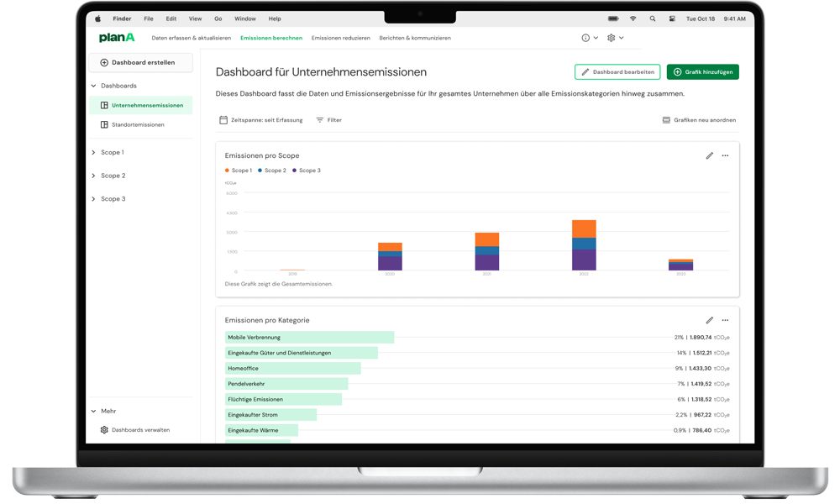
Task: Click the info circle icon in top navigation
Action: tap(586, 38)
